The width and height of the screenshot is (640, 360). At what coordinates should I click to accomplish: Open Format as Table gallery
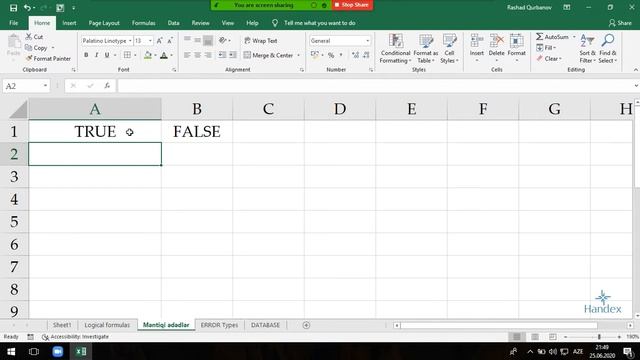point(426,49)
